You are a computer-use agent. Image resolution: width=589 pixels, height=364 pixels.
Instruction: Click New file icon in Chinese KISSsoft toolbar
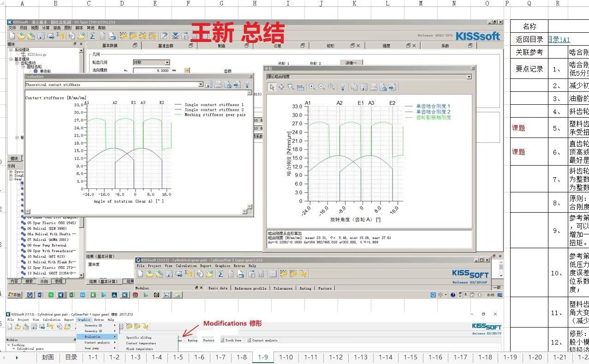[12, 36]
